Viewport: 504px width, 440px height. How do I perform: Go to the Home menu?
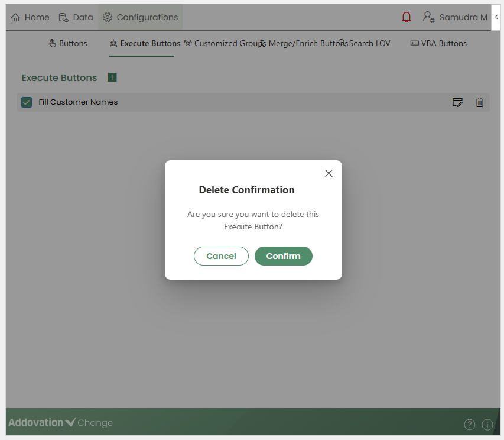click(x=30, y=17)
